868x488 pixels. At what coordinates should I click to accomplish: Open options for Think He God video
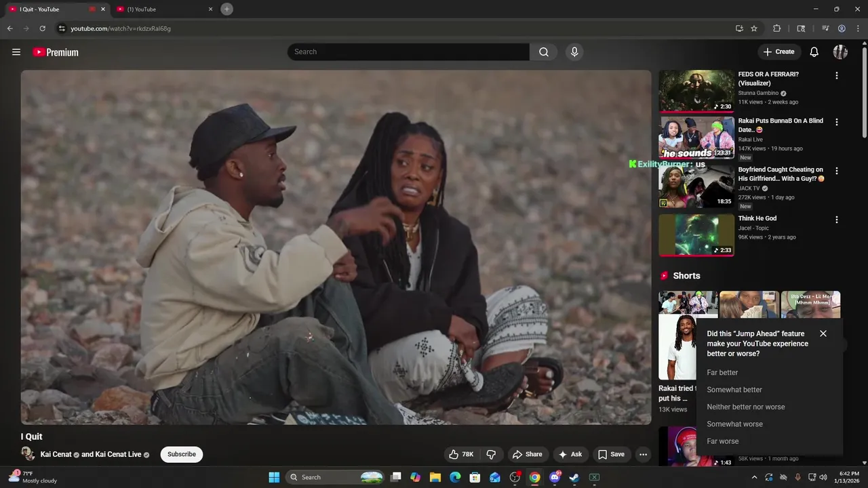[837, 220]
